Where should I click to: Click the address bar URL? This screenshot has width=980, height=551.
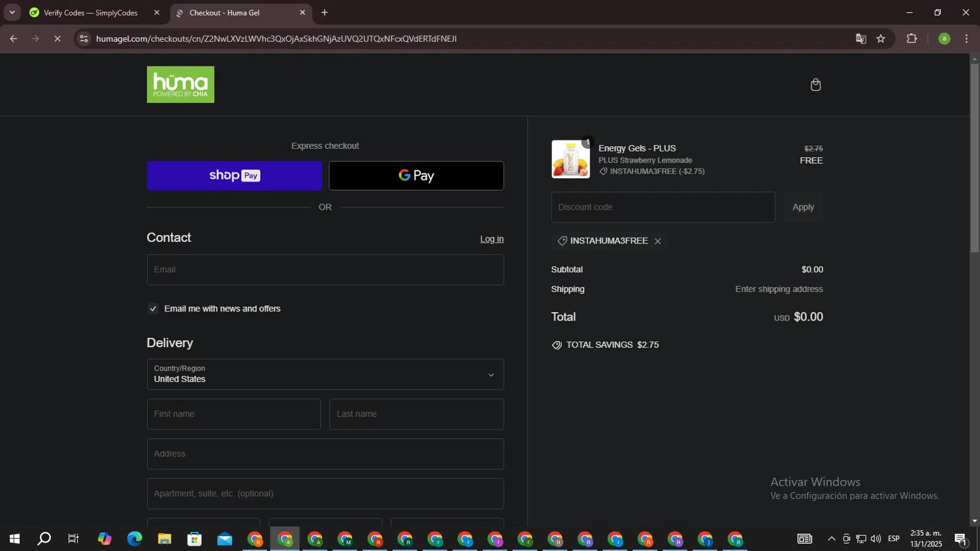coord(276,39)
